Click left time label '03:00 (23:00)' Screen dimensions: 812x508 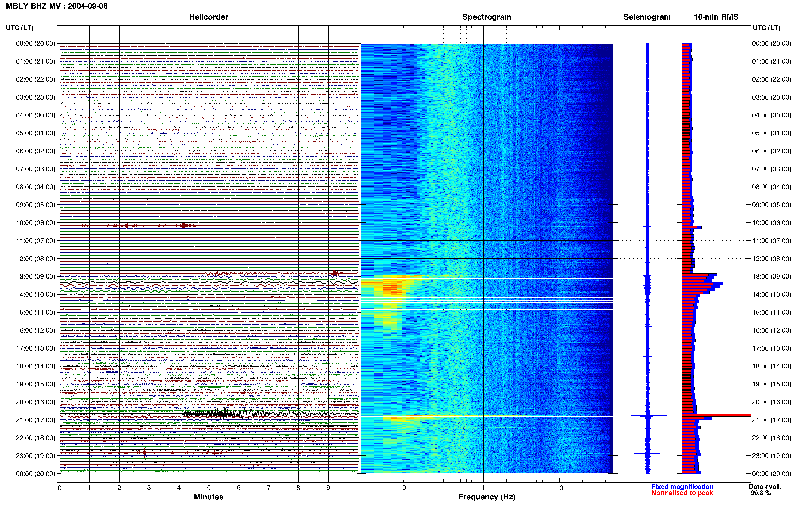click(36, 97)
